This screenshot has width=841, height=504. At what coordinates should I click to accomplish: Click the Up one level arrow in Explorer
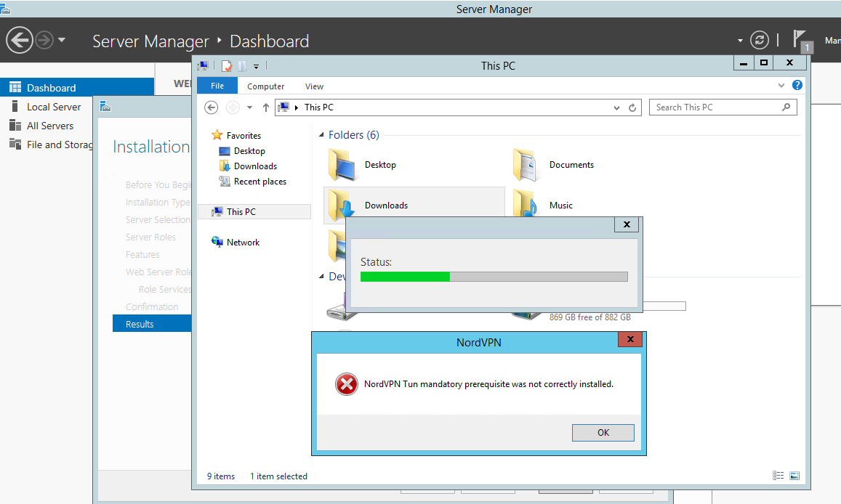click(266, 107)
